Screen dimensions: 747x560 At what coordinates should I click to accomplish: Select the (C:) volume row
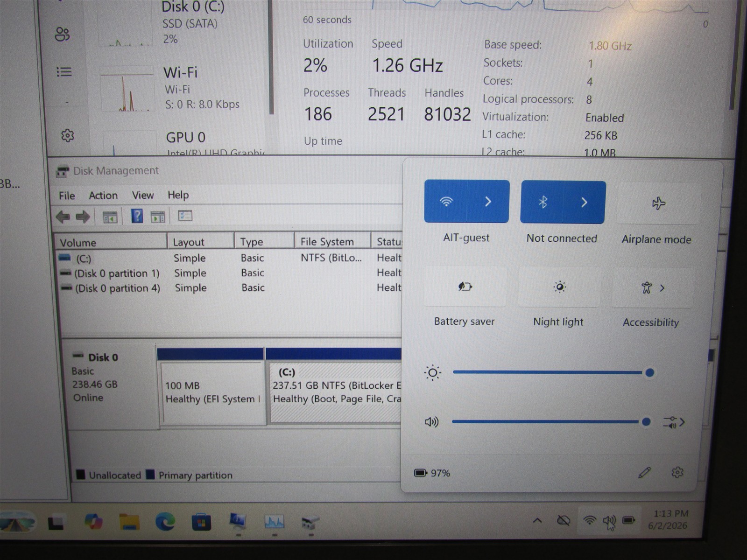coord(229,258)
